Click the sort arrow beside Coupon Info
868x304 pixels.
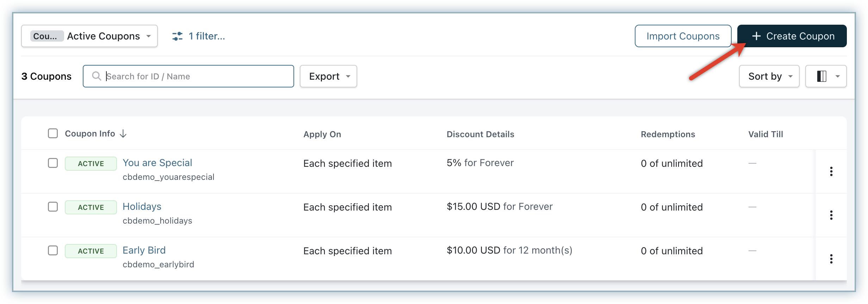[x=123, y=134]
